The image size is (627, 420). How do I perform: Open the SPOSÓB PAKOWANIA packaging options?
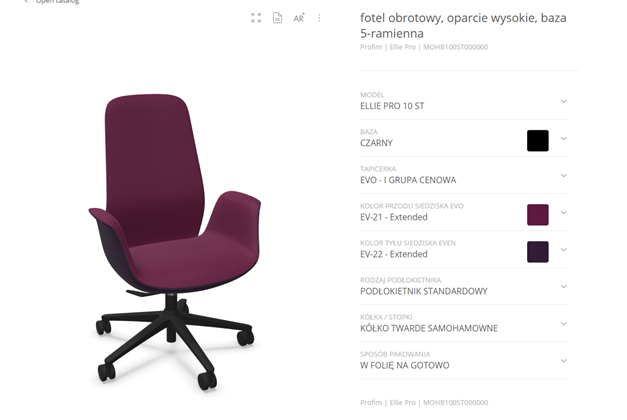[x=464, y=360]
